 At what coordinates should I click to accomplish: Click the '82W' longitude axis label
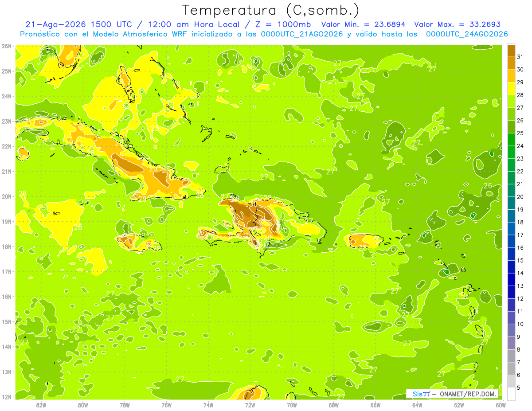pos(41,405)
